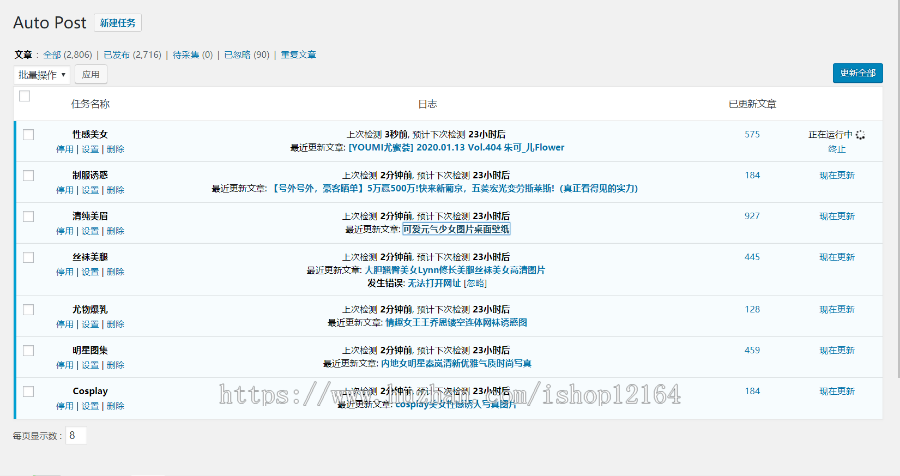Click 终止 to stop the running task
The height and width of the screenshot is (476, 900).
click(836, 149)
